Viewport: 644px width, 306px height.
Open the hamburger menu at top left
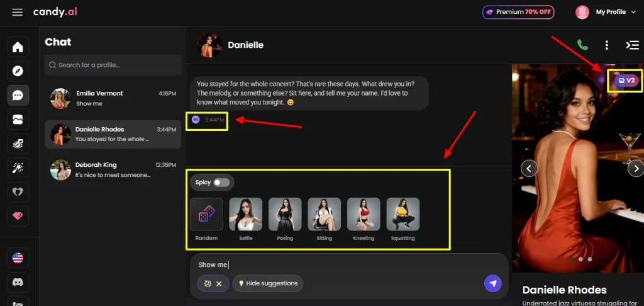click(18, 12)
